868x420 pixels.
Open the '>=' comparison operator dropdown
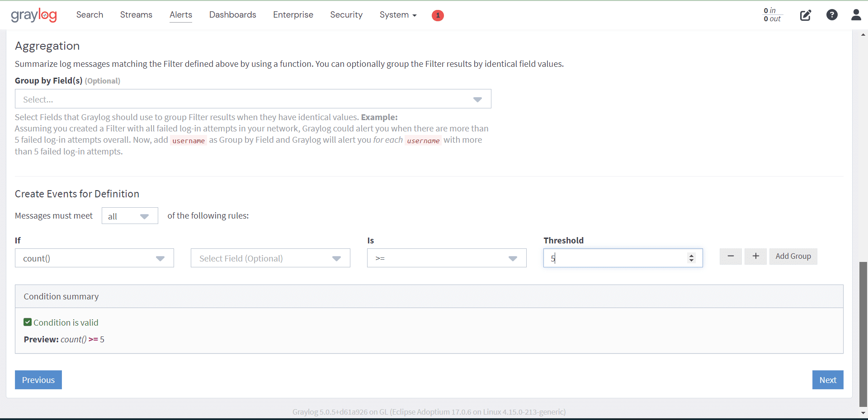coord(446,258)
